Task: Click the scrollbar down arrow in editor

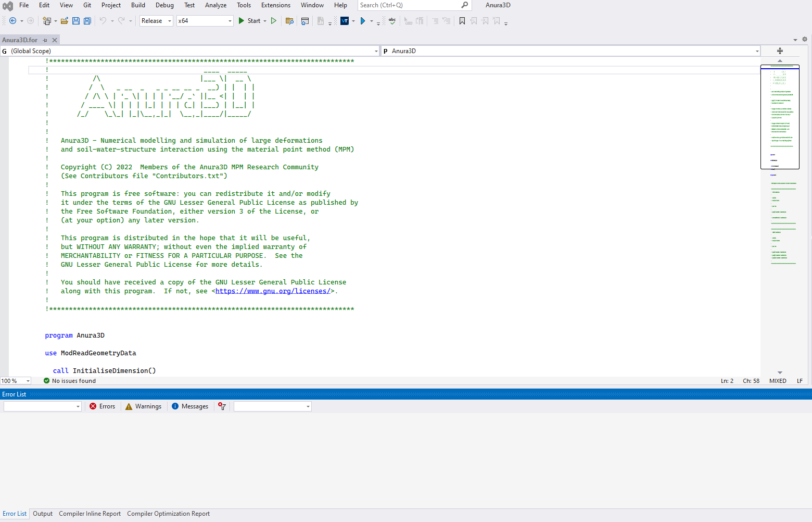Action: 780,372
